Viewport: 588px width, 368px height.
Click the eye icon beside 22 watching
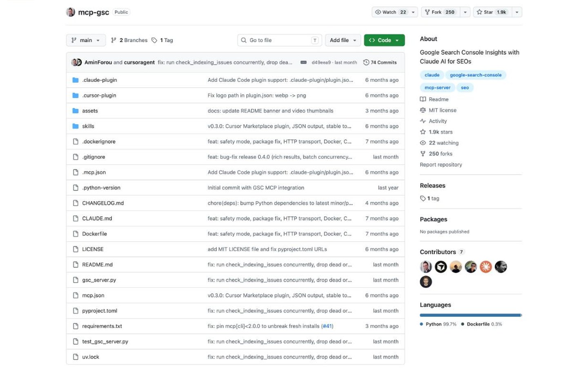423,143
